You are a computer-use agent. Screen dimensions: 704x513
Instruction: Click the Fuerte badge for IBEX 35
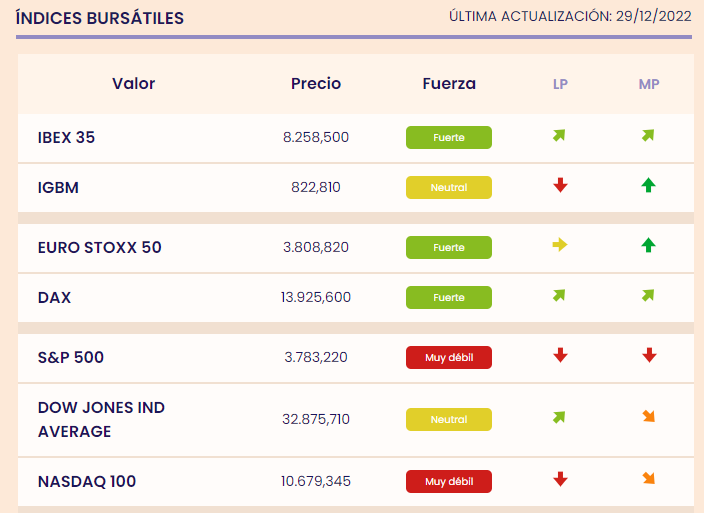(x=449, y=137)
